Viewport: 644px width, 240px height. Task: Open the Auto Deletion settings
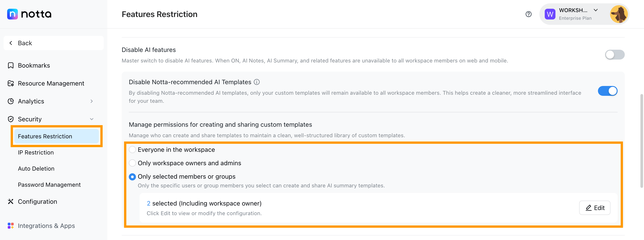click(36, 168)
